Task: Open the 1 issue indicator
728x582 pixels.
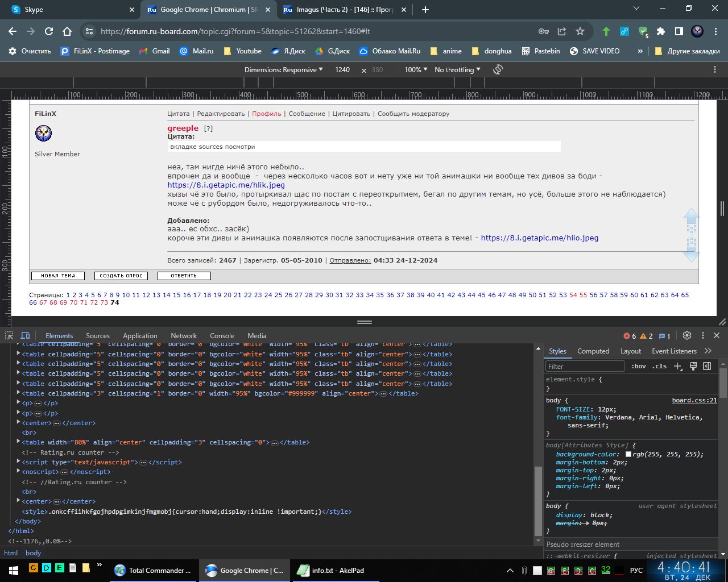Action: click(665, 336)
